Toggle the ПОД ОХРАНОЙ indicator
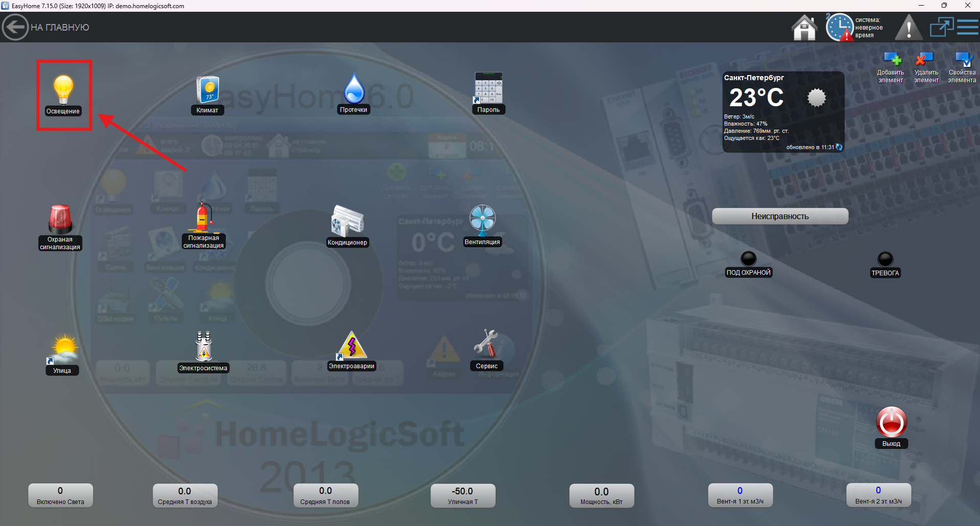The image size is (980, 526). (748, 259)
